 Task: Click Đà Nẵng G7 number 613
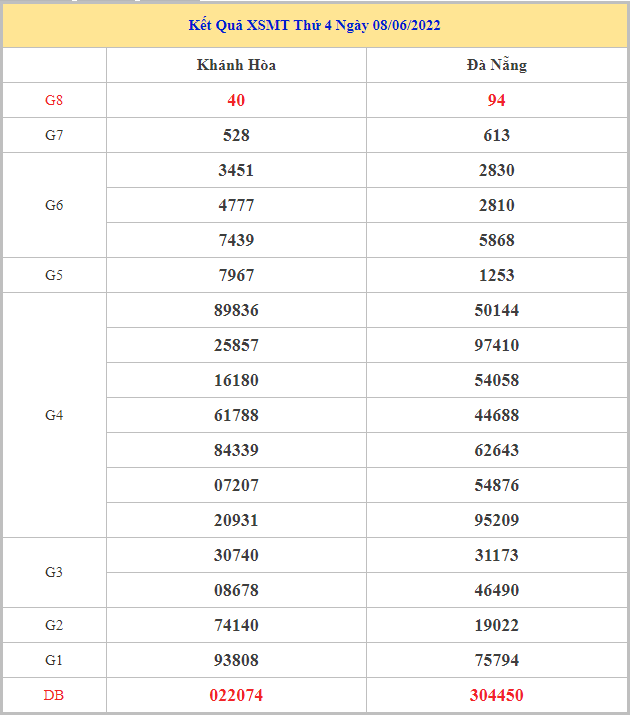click(x=496, y=135)
